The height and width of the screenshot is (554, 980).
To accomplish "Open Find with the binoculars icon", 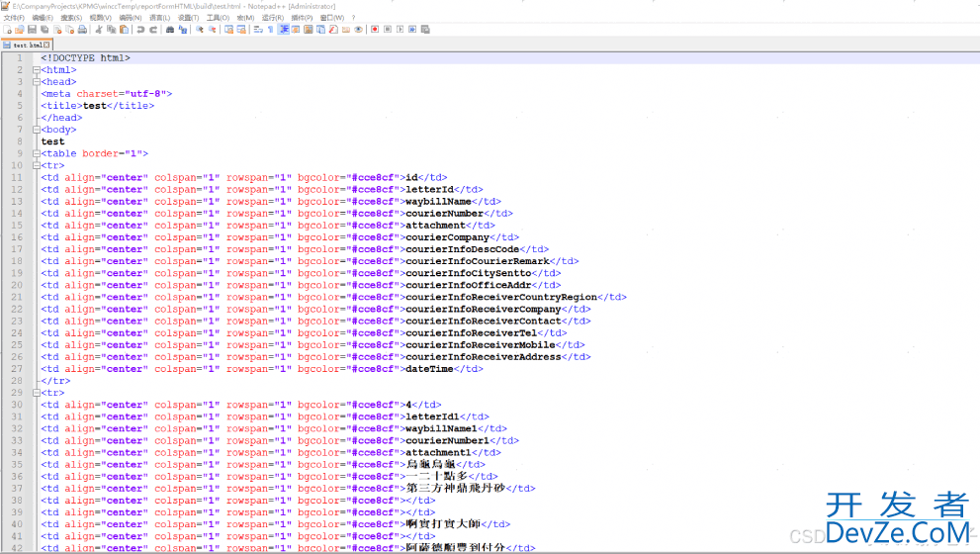I will pos(170,30).
